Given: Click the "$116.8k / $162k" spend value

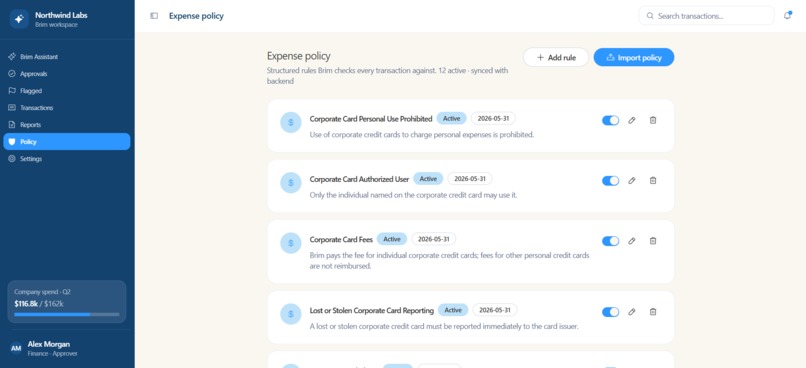Looking at the screenshot, I should tap(39, 304).
